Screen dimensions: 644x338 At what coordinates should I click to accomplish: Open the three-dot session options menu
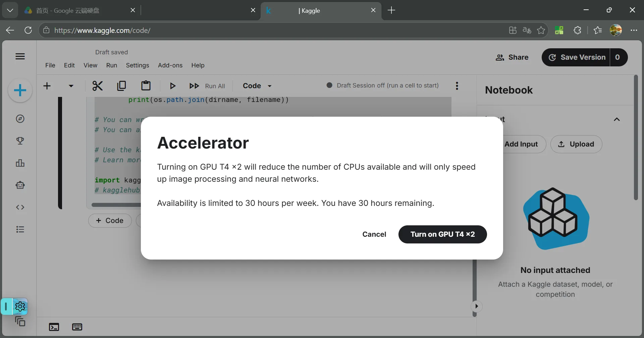[x=457, y=86]
